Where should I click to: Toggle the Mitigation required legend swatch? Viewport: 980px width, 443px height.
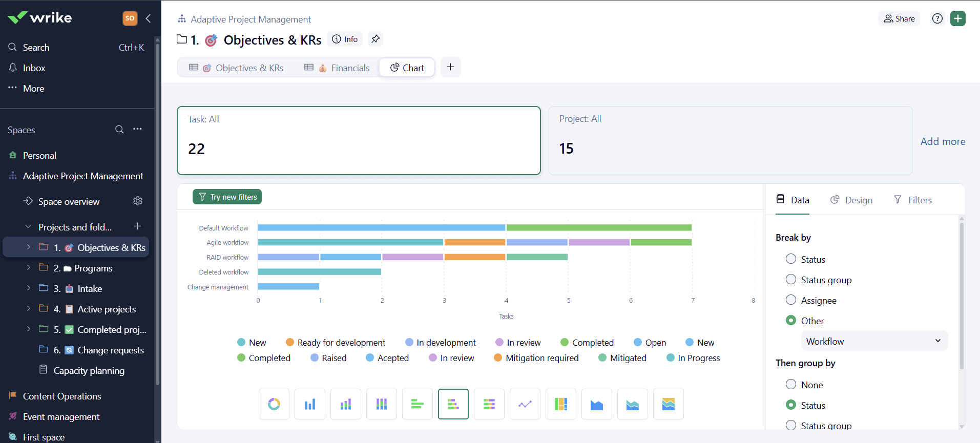pyautogui.click(x=497, y=358)
